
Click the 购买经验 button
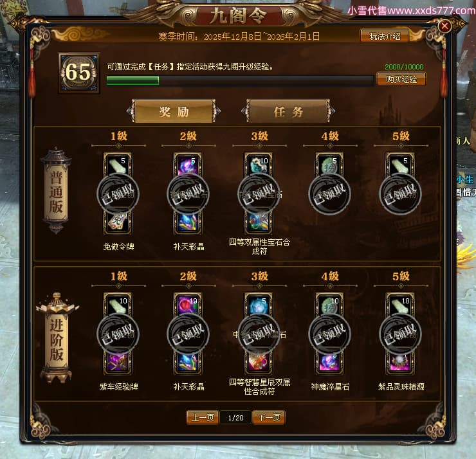coord(401,79)
